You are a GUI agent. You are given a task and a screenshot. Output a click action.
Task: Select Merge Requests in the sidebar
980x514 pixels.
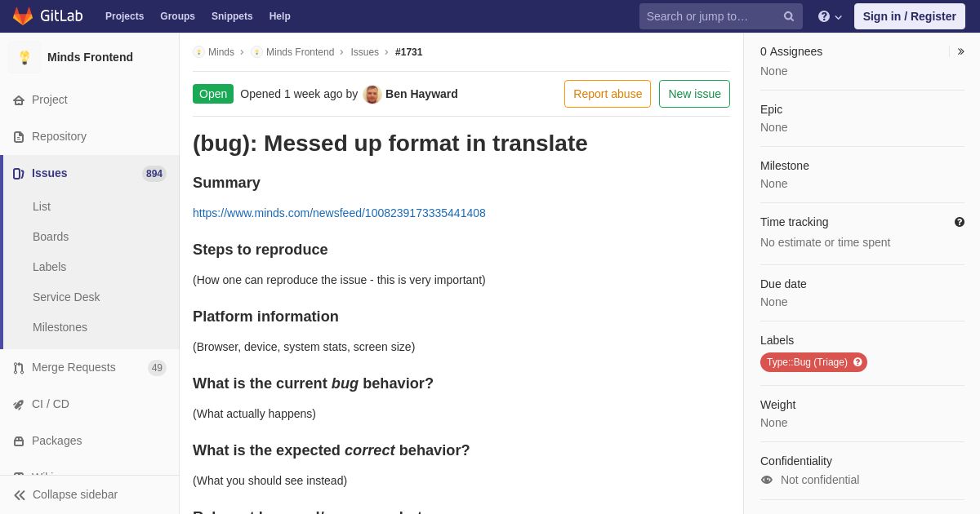tap(73, 367)
